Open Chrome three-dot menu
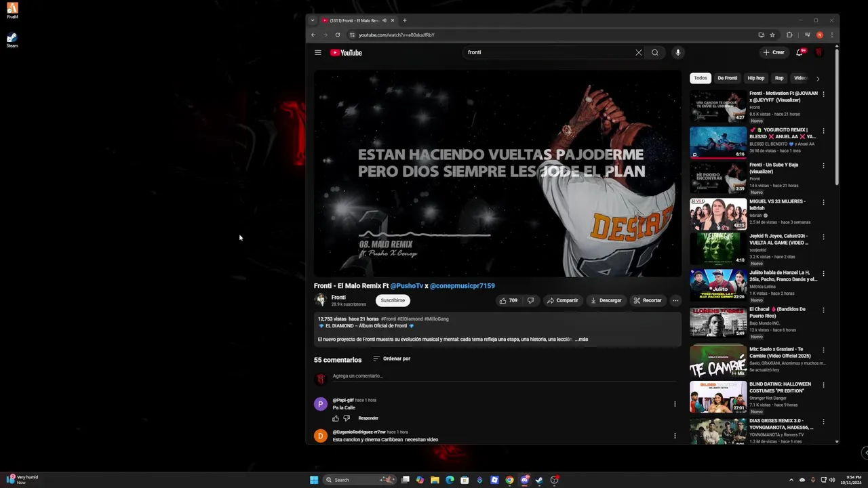Image resolution: width=868 pixels, height=488 pixels. point(832,35)
